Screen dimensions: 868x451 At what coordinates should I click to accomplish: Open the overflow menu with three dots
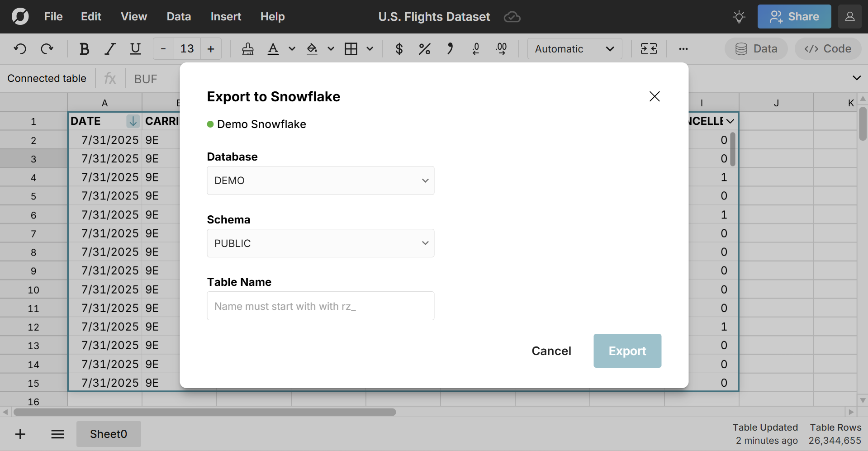click(x=683, y=49)
